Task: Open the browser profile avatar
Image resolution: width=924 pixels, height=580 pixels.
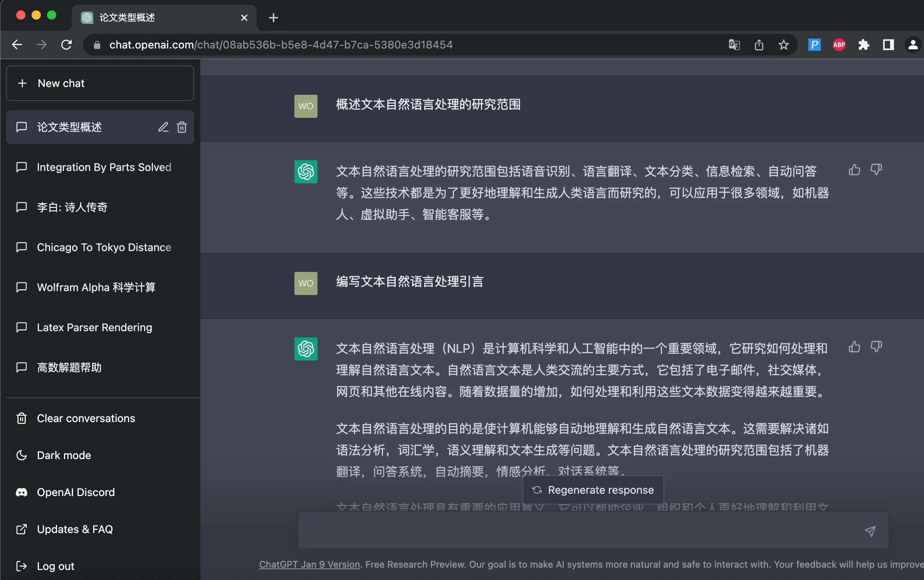Action: (x=913, y=44)
